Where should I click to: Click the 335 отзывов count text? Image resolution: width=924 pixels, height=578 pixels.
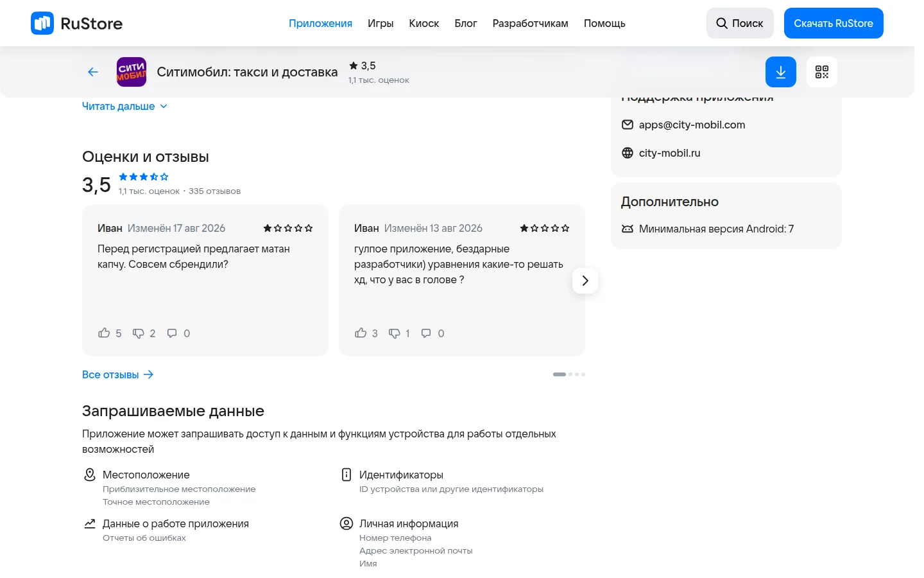tap(215, 191)
